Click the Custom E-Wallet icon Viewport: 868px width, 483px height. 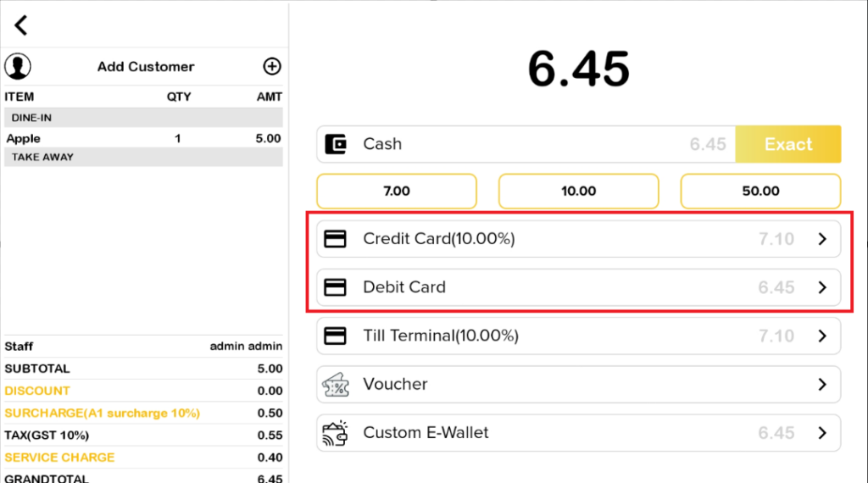coord(337,433)
